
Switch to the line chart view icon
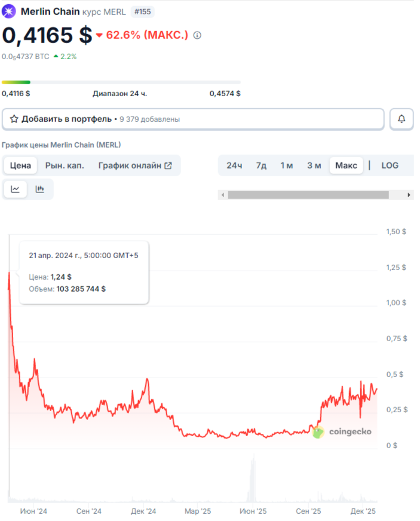pos(16,189)
